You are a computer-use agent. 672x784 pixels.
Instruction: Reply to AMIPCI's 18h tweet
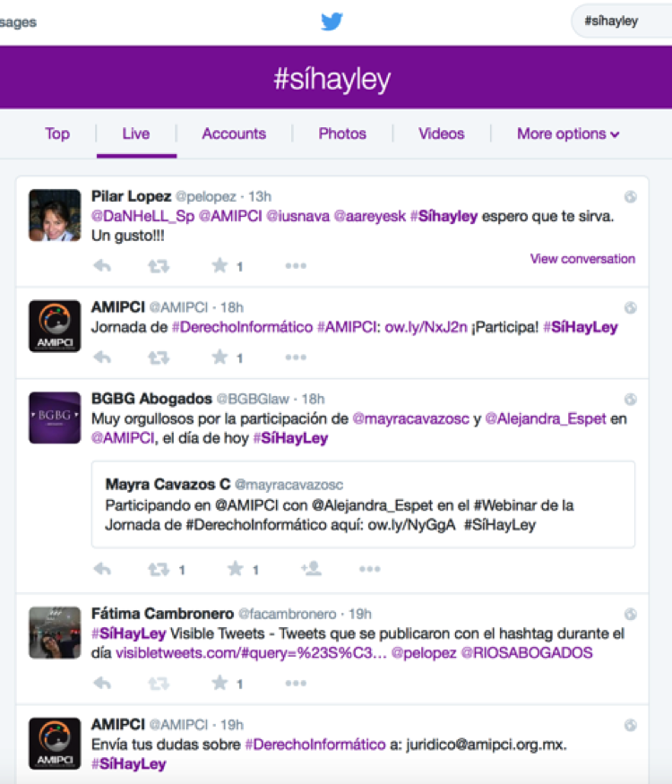102,357
